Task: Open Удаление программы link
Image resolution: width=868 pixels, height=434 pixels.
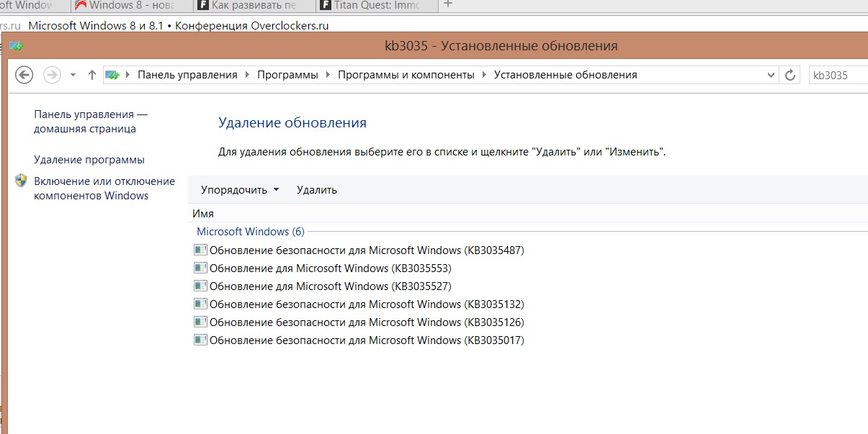Action: [x=89, y=160]
